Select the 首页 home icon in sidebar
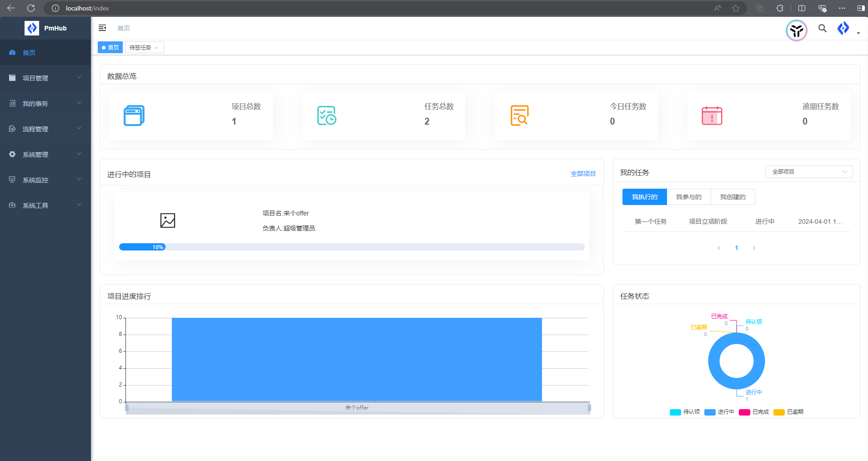The height and width of the screenshot is (461, 868). click(12, 52)
